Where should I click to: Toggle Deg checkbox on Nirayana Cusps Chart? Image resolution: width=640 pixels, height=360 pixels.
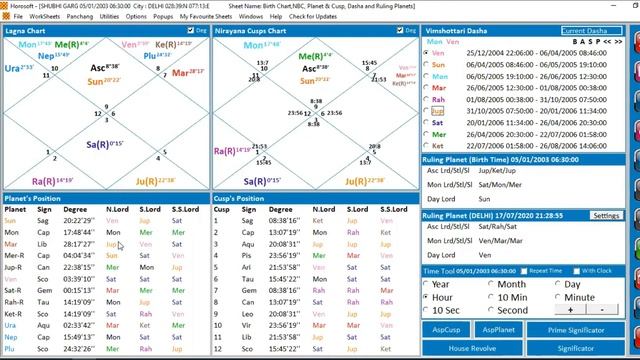[x=400, y=30]
